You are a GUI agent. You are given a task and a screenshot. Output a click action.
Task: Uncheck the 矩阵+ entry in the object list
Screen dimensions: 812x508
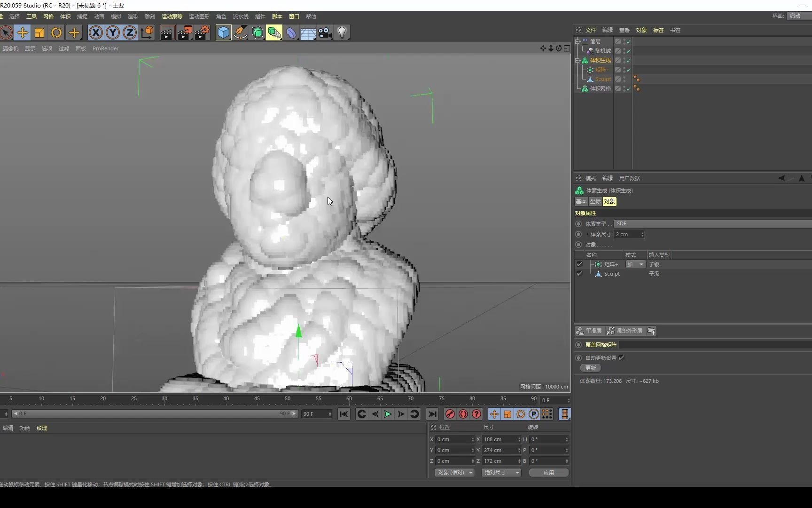click(579, 264)
